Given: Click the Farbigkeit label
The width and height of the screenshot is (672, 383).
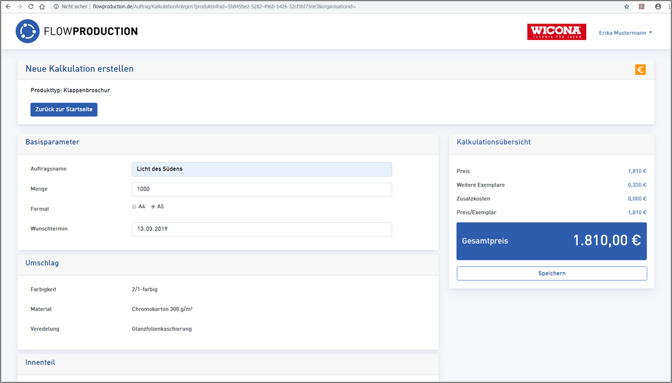Looking at the screenshot, I should 43,290.
